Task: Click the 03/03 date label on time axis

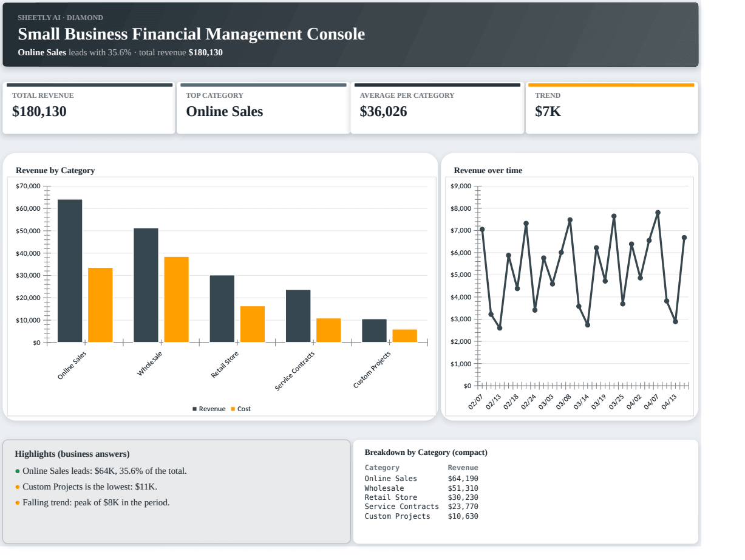Action: 546,401
